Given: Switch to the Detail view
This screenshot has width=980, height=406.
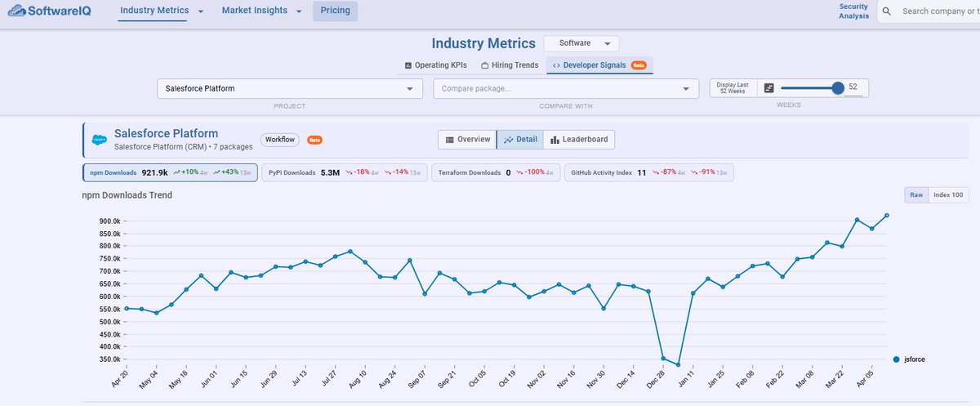Looking at the screenshot, I should pos(520,140).
